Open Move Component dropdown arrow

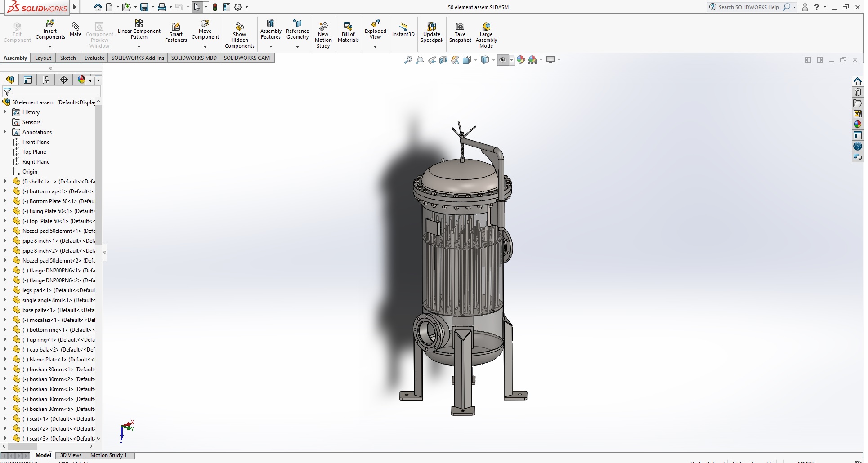click(x=205, y=47)
